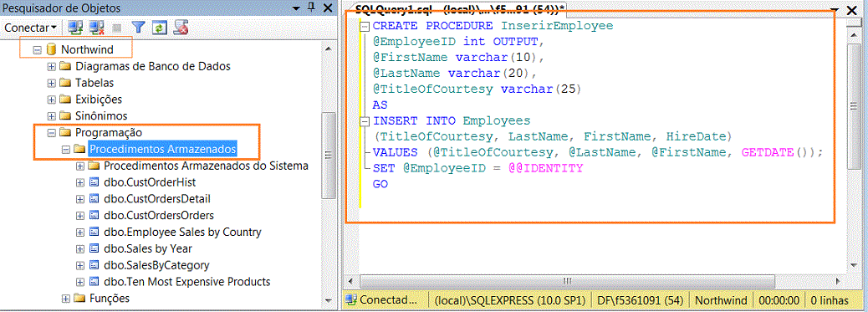
Task: Click the Funções folder icon
Action: 80,299
